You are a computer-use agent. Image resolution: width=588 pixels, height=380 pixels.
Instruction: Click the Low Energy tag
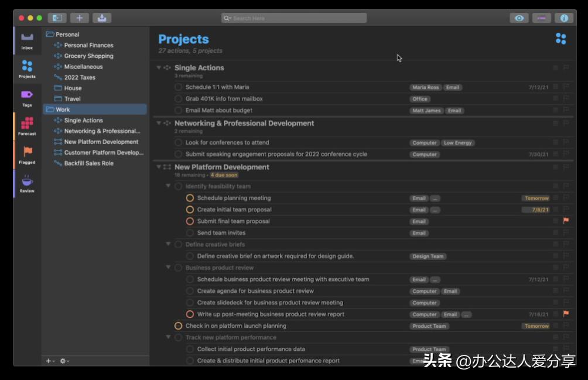pos(457,143)
